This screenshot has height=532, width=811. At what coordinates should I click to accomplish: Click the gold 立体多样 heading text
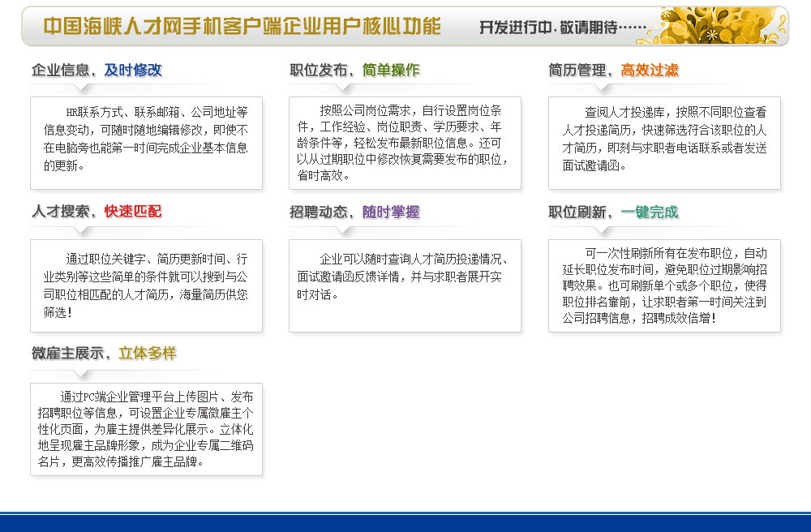(x=148, y=353)
